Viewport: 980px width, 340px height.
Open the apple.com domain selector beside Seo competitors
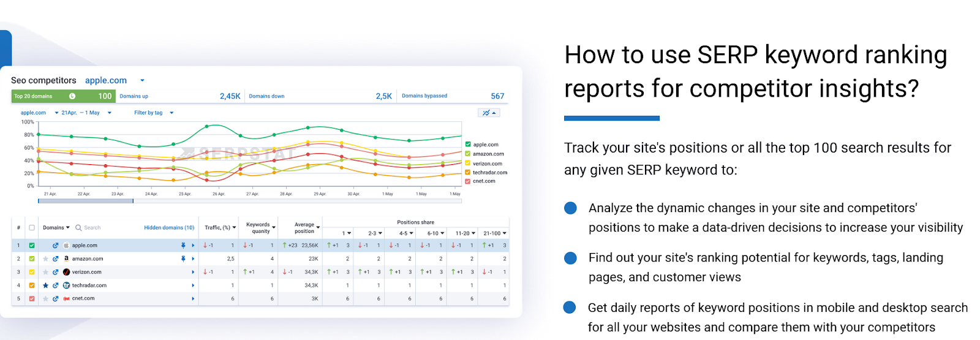click(115, 80)
